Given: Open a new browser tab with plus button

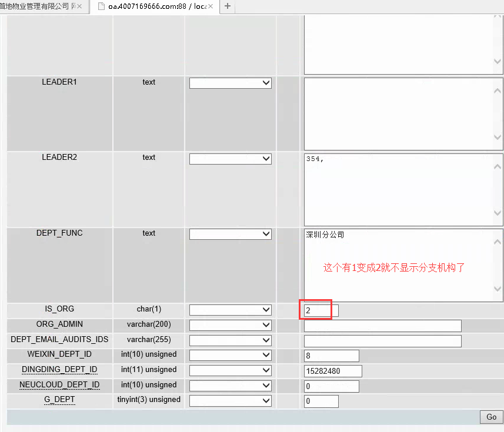Looking at the screenshot, I should [x=227, y=6].
